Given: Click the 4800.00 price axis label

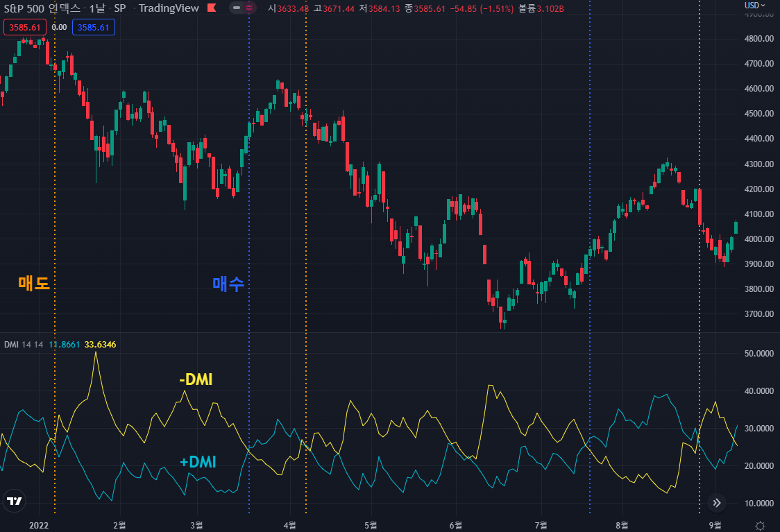Looking at the screenshot, I should pyautogui.click(x=759, y=39).
